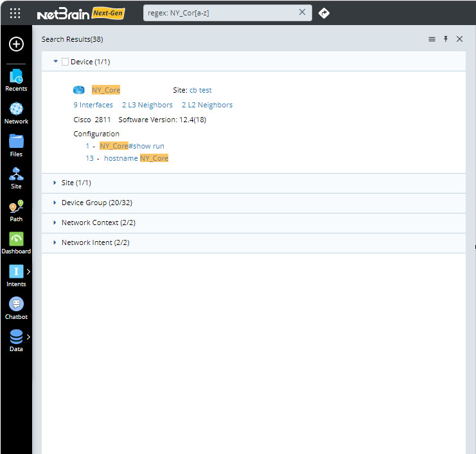Open config line hostname NY_Core
Viewport: 476px width, 454px height.
click(136, 158)
